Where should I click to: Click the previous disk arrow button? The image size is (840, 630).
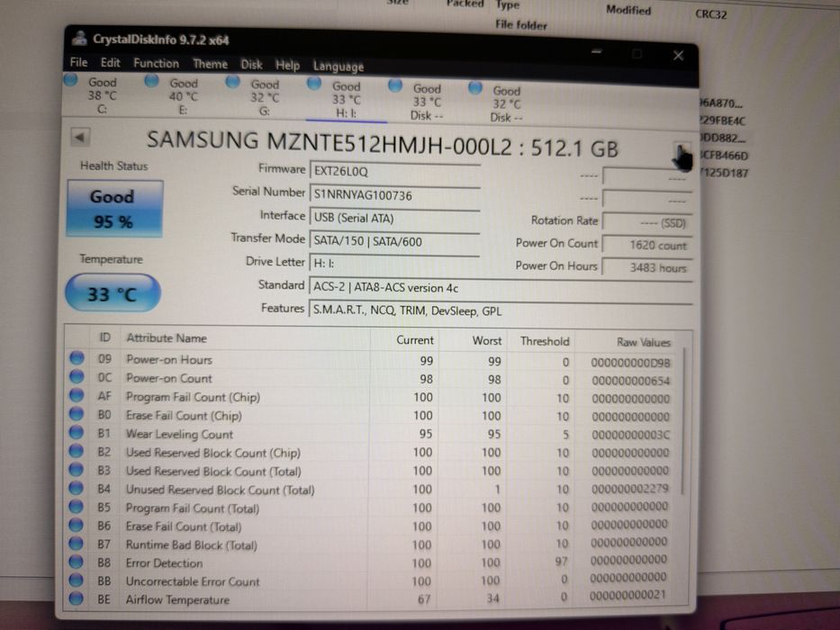pos(80,137)
